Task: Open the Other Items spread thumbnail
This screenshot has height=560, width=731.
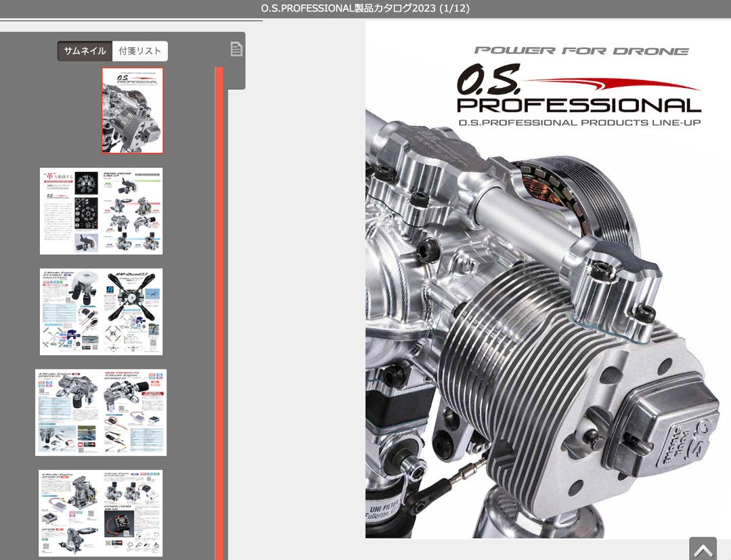Action: 101,513
